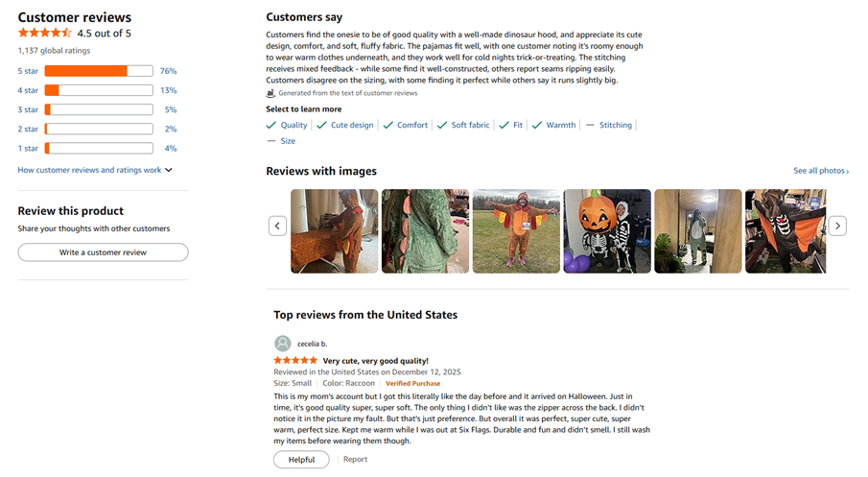Image resolution: width=868 pixels, height=477 pixels.
Task: Click the left carousel arrow for review images
Action: pyautogui.click(x=277, y=226)
